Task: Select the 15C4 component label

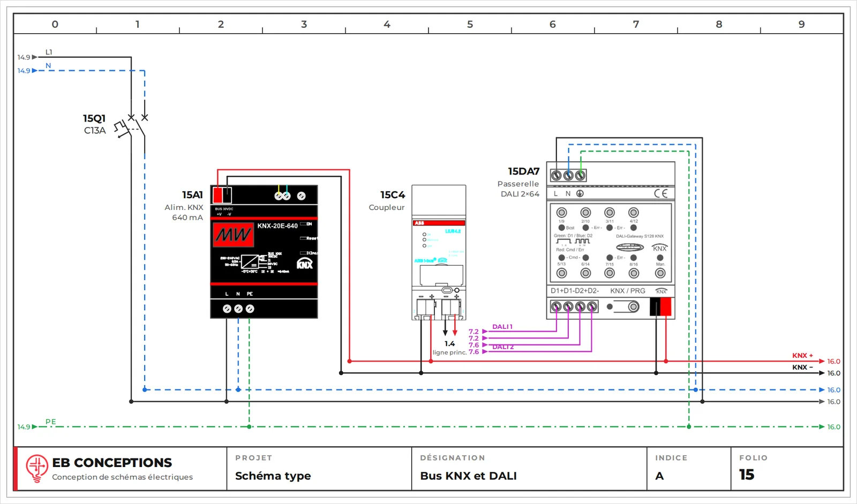Action: [393, 195]
